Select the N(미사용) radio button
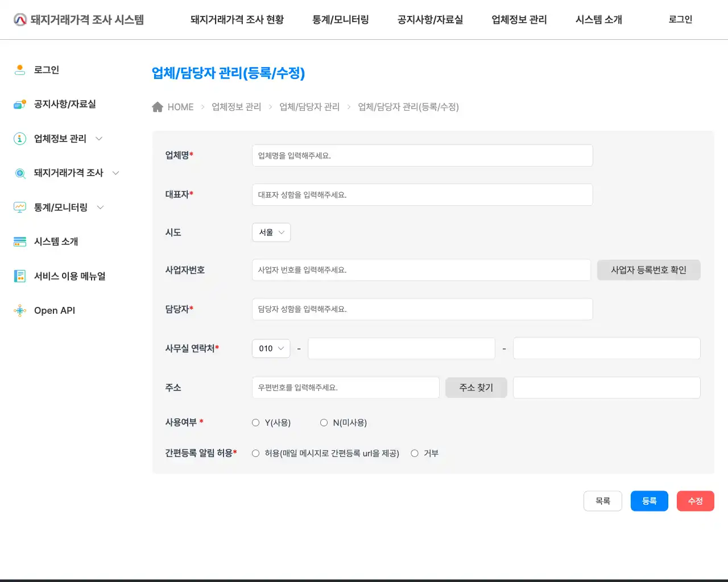The height and width of the screenshot is (582, 728). click(324, 422)
